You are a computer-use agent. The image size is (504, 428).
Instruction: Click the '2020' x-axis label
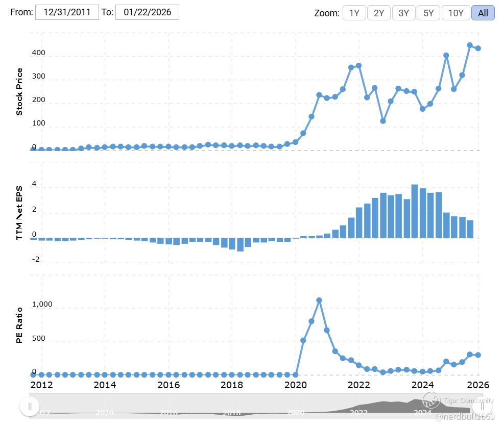[x=295, y=385]
